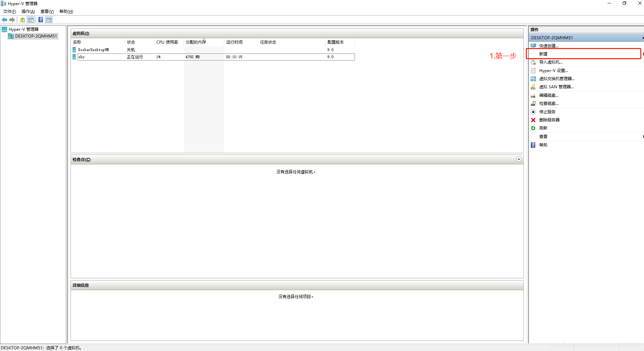Screen dimensions: 644x351
Task: Sort by the 任务状态 column header
Action: pos(292,42)
